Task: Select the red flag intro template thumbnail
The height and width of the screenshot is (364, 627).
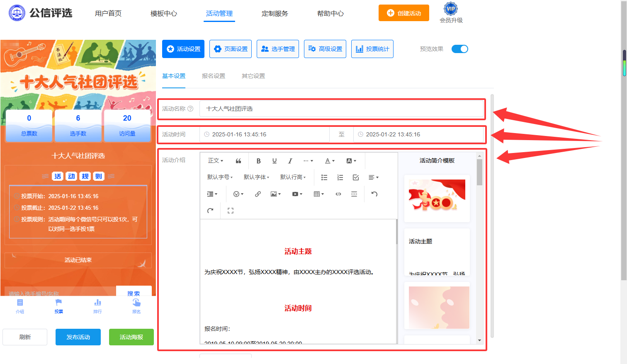Action: point(437,199)
